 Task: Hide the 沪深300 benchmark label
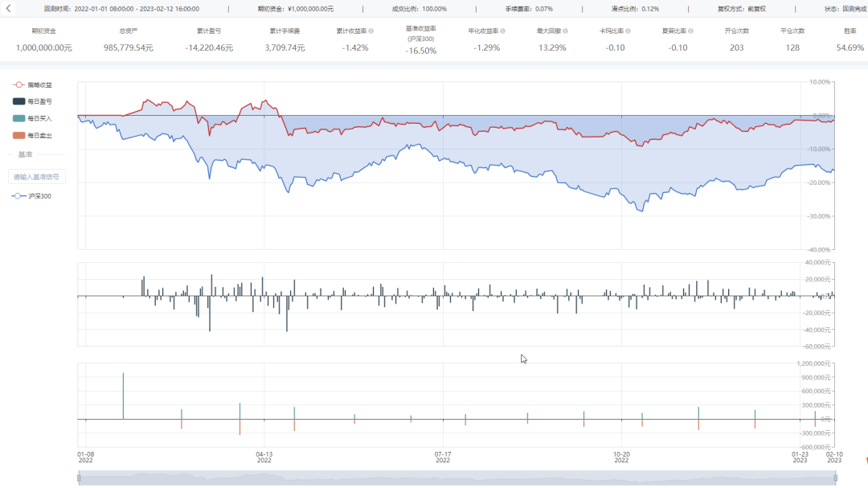click(x=40, y=196)
